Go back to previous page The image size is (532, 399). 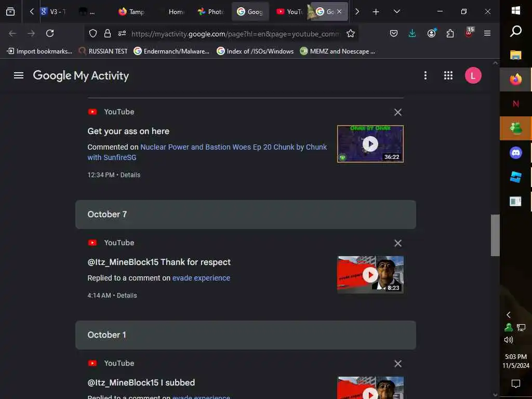[x=12, y=33]
